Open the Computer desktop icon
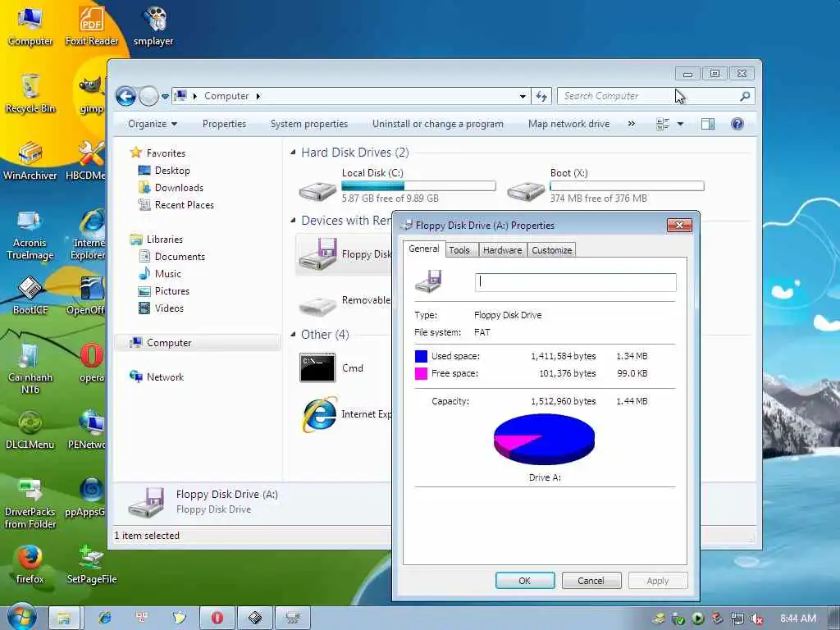 click(x=30, y=25)
